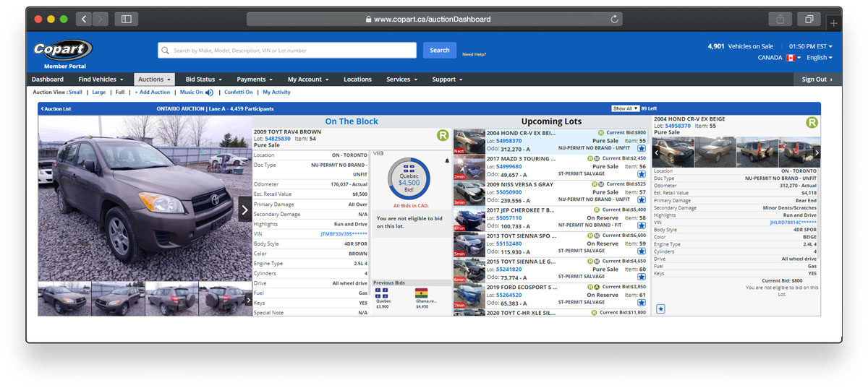Show previous CR-V photos with the left arrow
This screenshot has width=868, height=388.
(x=656, y=152)
